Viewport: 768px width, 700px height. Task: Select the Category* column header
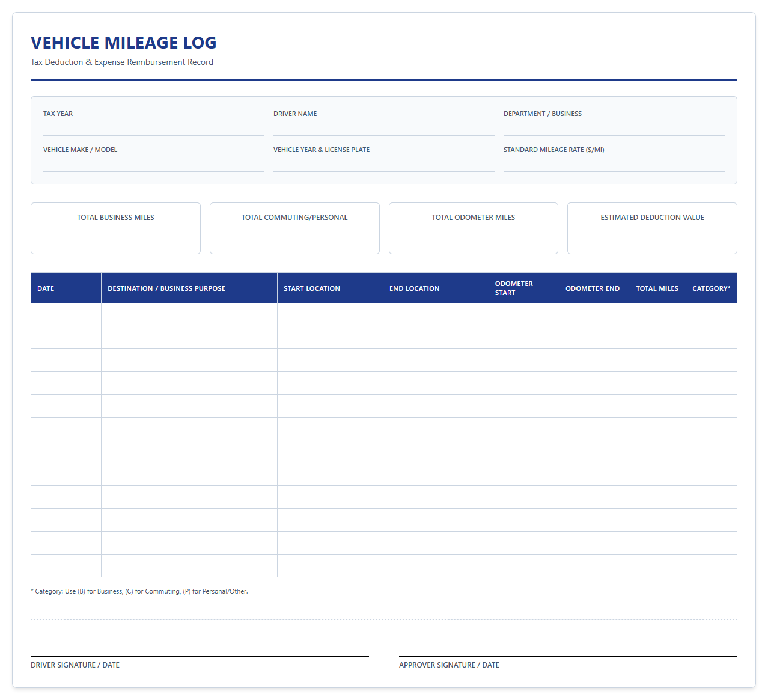[712, 288]
